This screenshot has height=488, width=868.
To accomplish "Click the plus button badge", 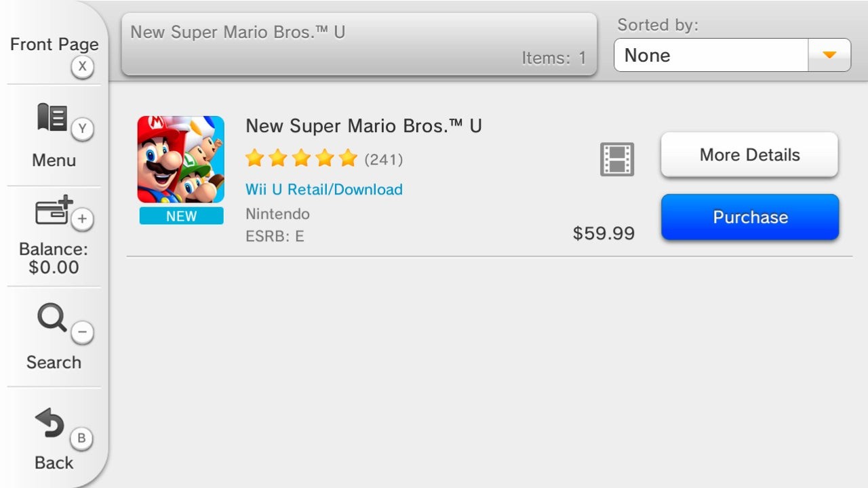I will click(x=83, y=219).
